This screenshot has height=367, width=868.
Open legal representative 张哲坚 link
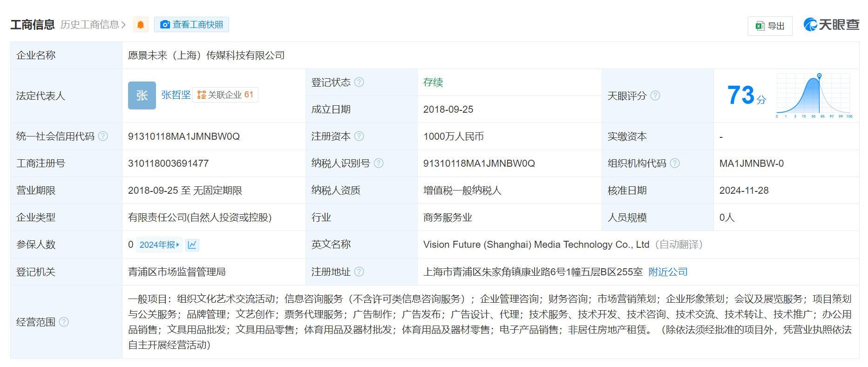tap(176, 95)
